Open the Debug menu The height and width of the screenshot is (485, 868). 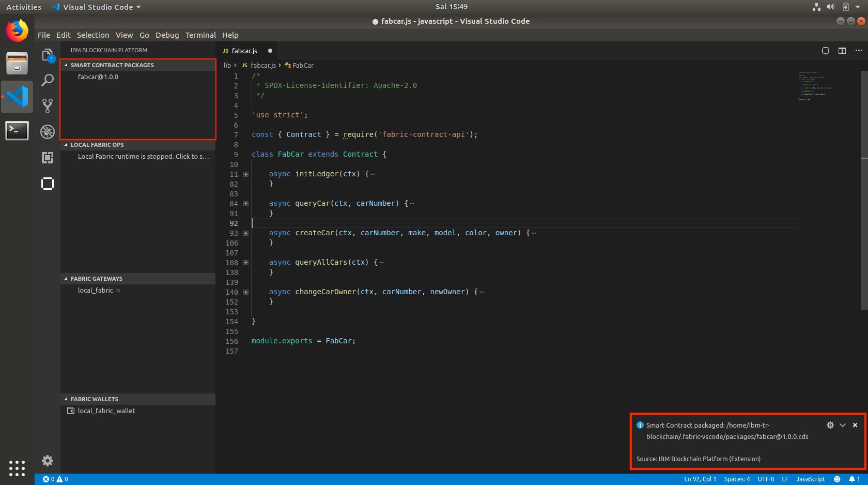click(167, 35)
